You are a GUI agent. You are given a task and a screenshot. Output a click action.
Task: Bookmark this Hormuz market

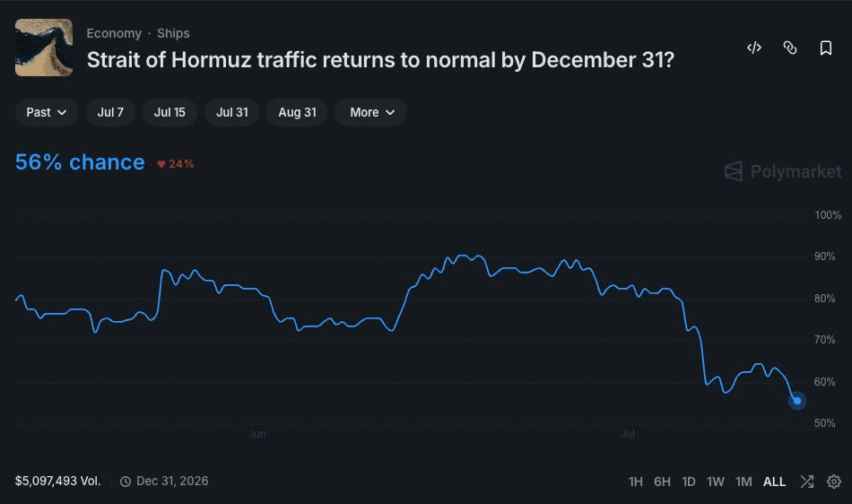tap(825, 48)
